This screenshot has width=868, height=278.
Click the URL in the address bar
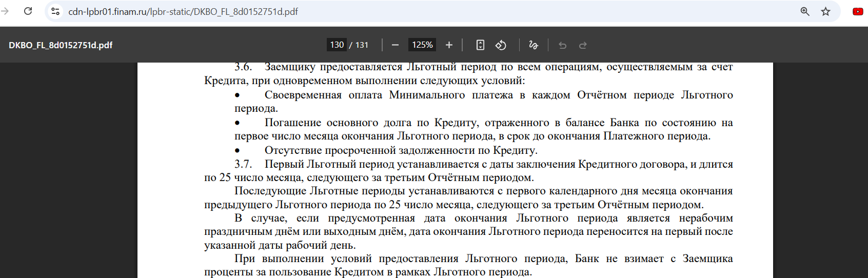coord(183,11)
